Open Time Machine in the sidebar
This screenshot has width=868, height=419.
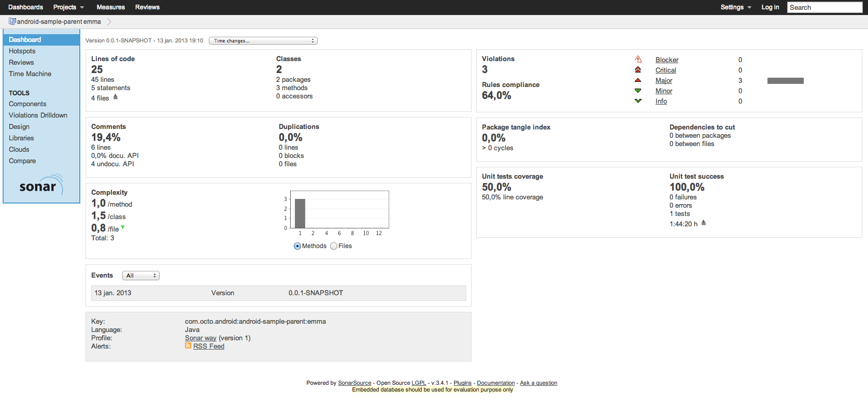pos(30,74)
